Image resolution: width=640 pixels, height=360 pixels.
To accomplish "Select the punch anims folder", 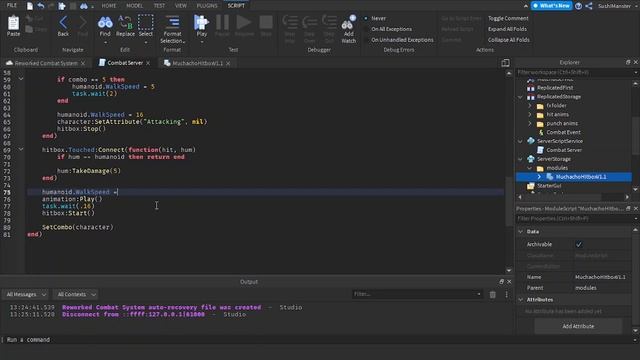I will point(562,123).
